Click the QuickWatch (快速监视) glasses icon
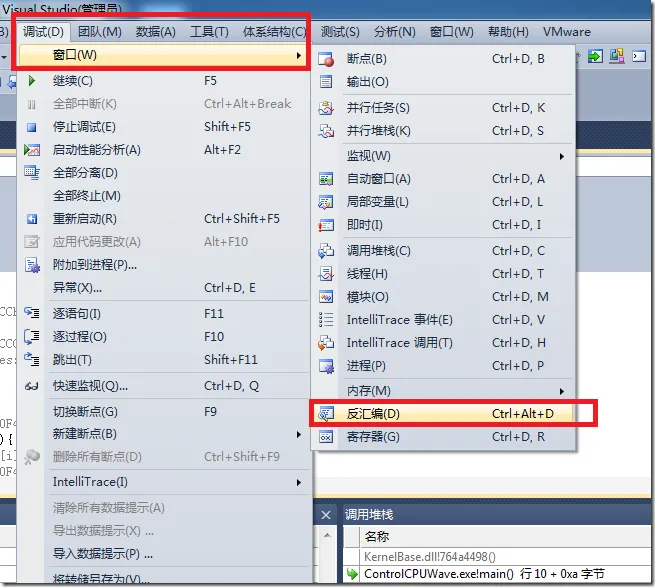 click(x=32, y=386)
